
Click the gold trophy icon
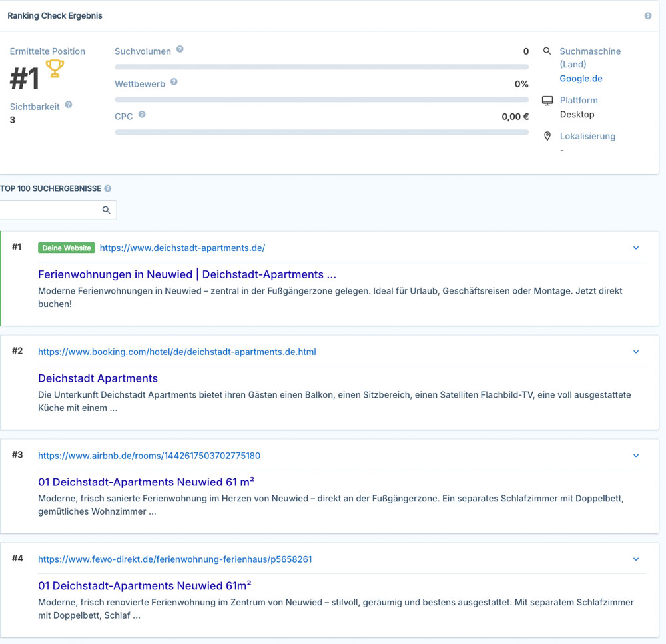point(55,69)
